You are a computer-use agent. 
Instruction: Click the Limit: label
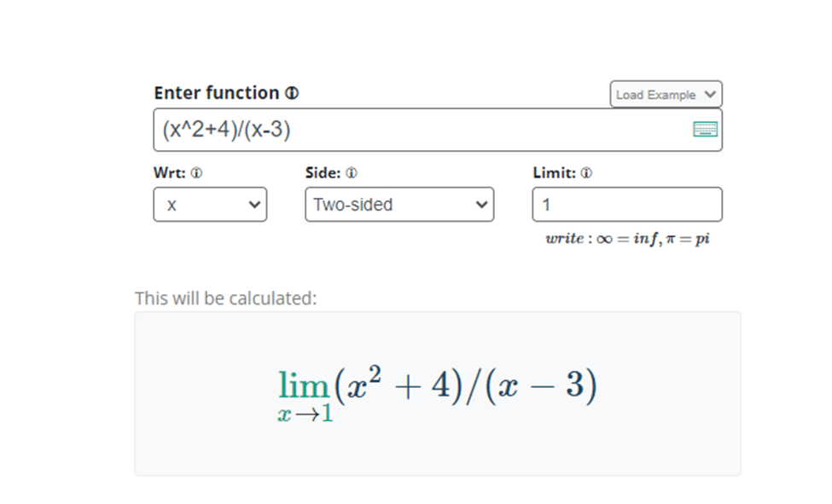(x=554, y=173)
